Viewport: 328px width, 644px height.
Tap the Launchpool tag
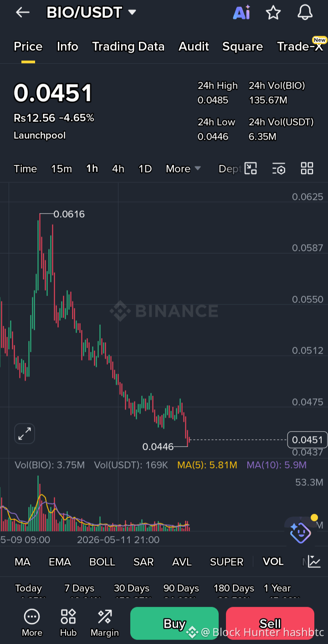(x=40, y=135)
